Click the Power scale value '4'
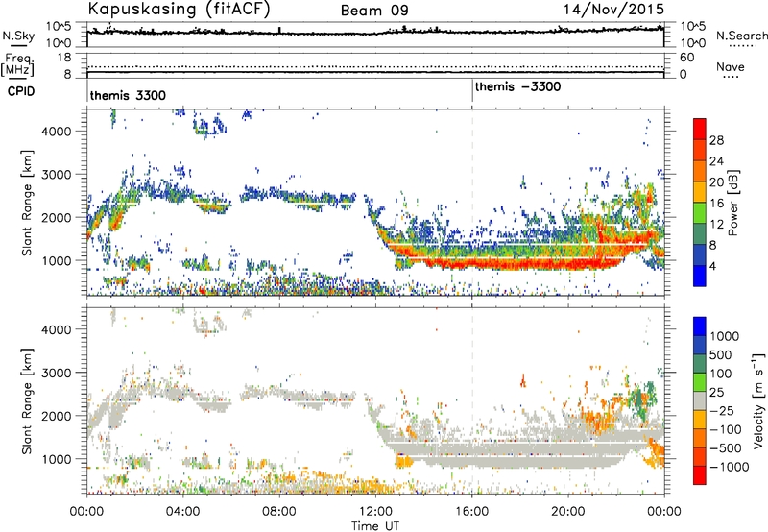 tap(713, 267)
